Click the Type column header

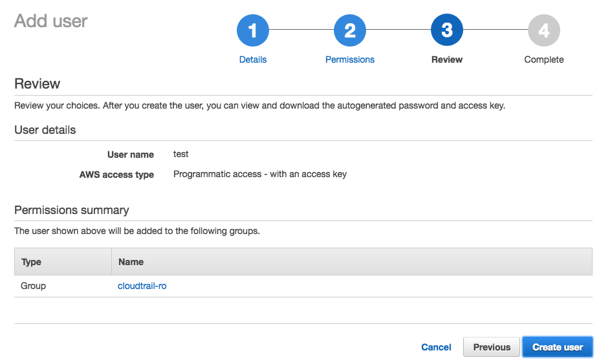[31, 262]
